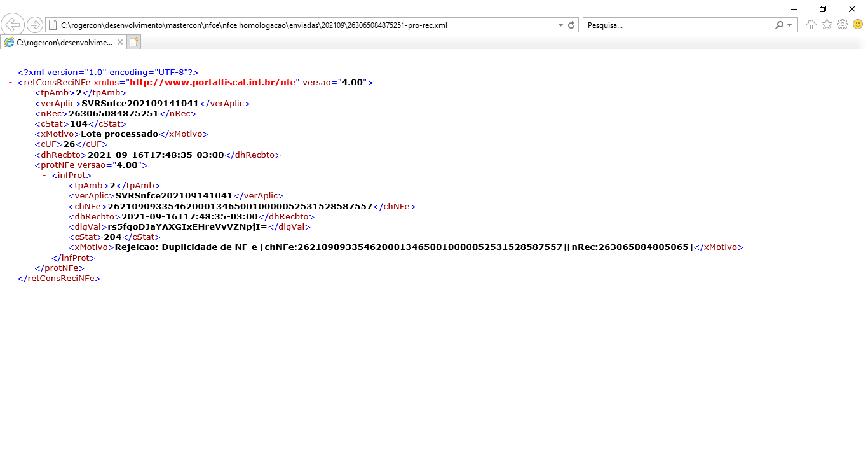The height and width of the screenshot is (463, 868).
Task: Click the Internet Explorer page icon in the tab
Action: pyautogui.click(x=9, y=42)
